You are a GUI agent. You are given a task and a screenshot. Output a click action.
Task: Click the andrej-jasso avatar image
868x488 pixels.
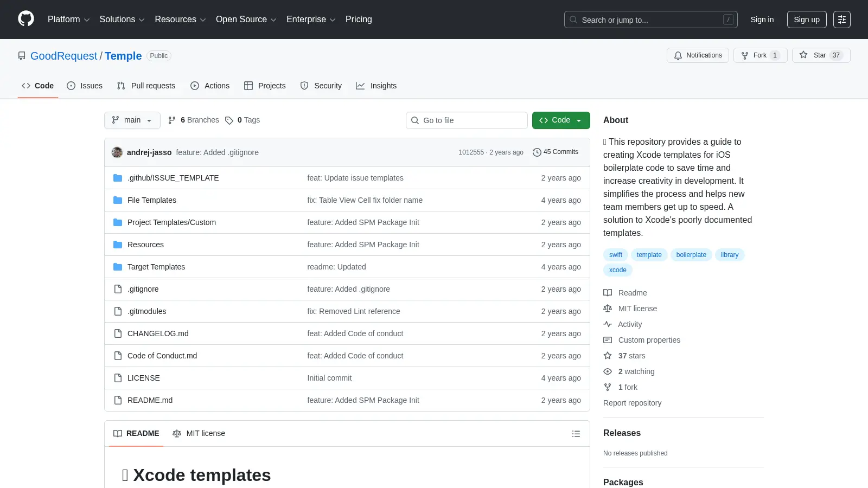pyautogui.click(x=117, y=152)
